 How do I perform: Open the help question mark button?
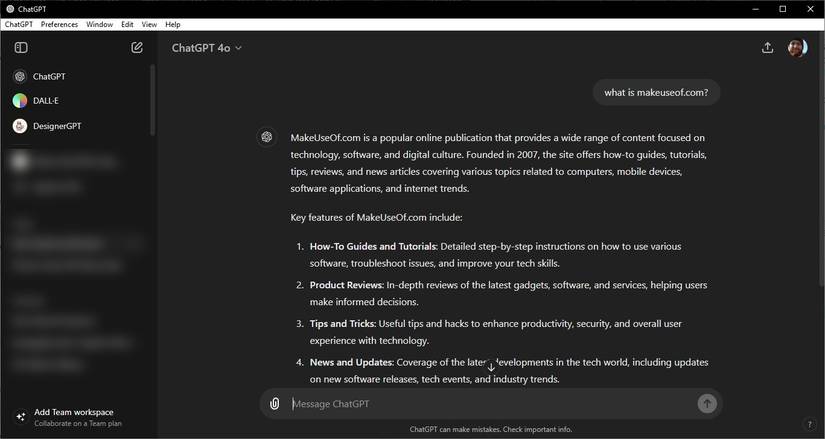(x=810, y=425)
